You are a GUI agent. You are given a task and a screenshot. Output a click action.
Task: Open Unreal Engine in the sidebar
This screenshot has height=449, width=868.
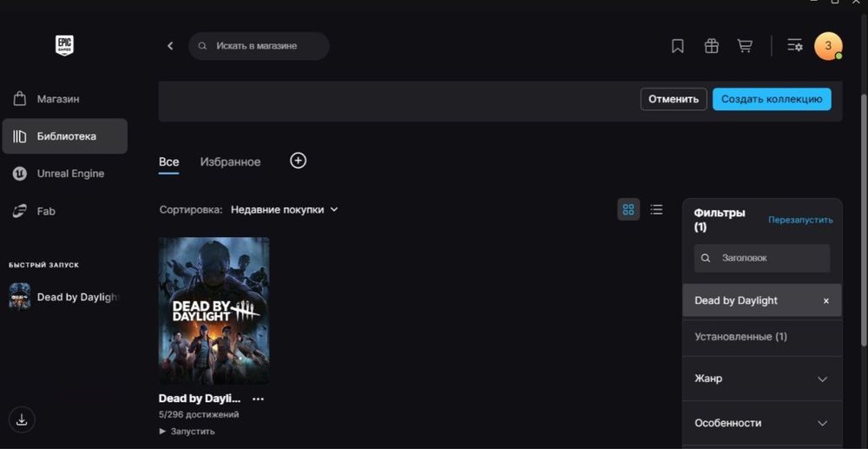65,174
